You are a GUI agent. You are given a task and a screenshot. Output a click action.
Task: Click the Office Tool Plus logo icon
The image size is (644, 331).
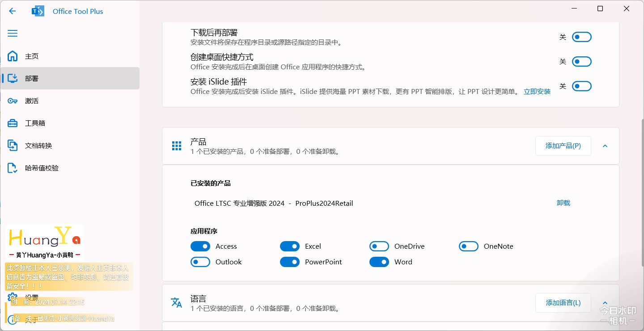(38, 11)
